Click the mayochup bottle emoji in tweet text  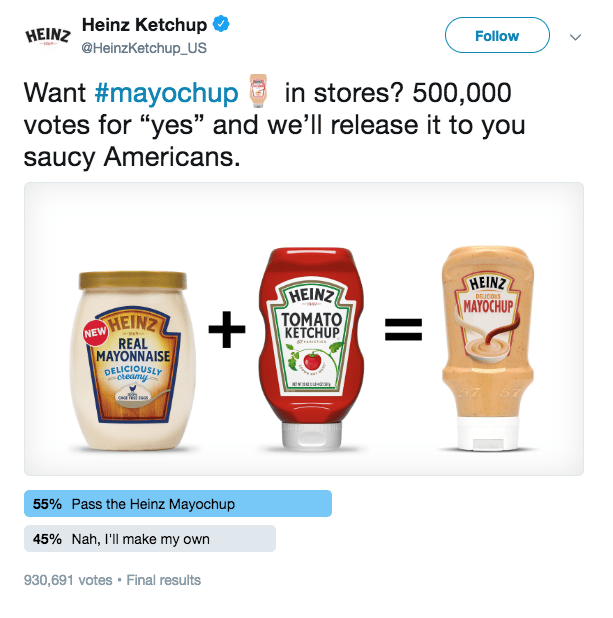[259, 93]
